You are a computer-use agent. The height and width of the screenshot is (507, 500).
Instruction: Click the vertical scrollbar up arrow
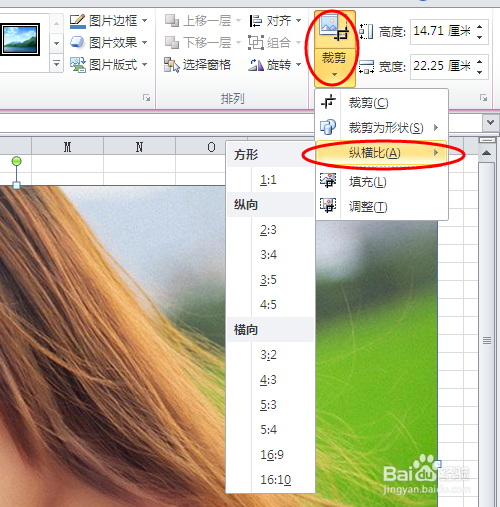pyautogui.click(x=487, y=153)
